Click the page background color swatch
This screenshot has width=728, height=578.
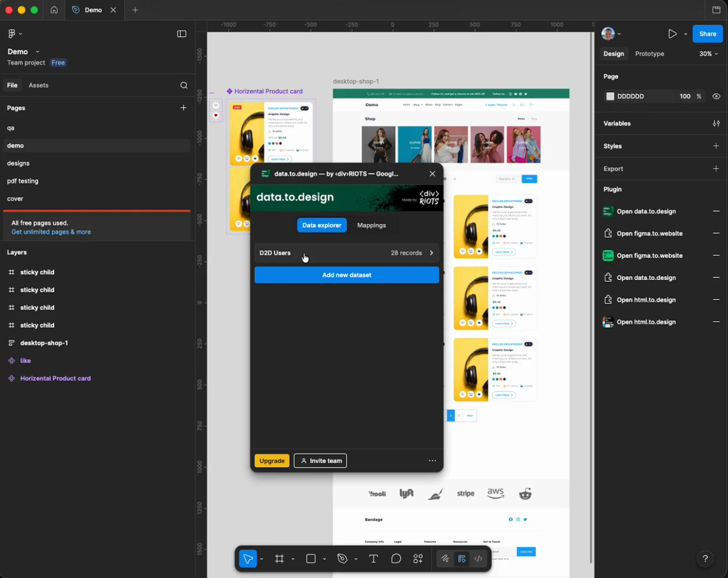coord(610,96)
